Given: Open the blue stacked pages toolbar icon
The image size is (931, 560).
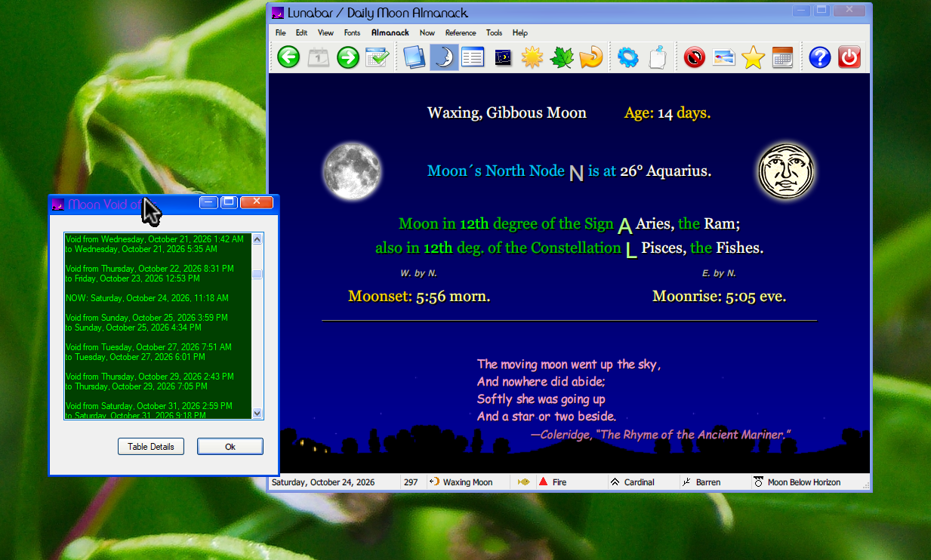Looking at the screenshot, I should (415, 57).
